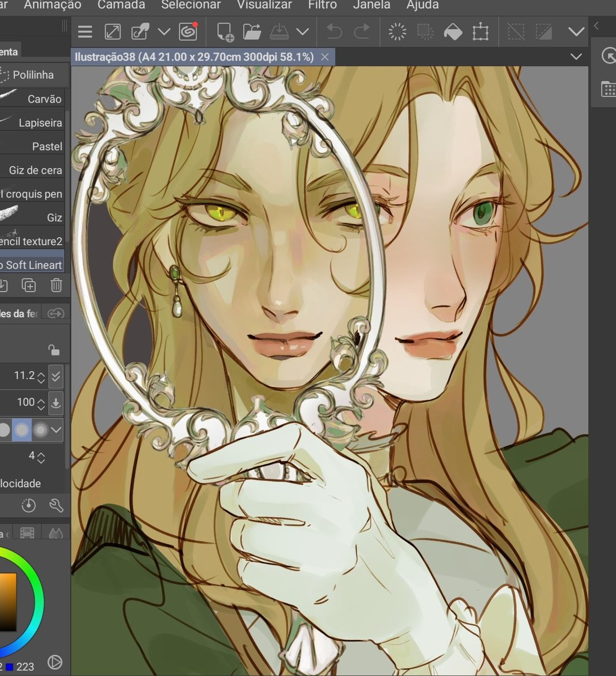Image resolution: width=616 pixels, height=676 pixels.
Task: Click the redo arrow
Action: [361, 32]
